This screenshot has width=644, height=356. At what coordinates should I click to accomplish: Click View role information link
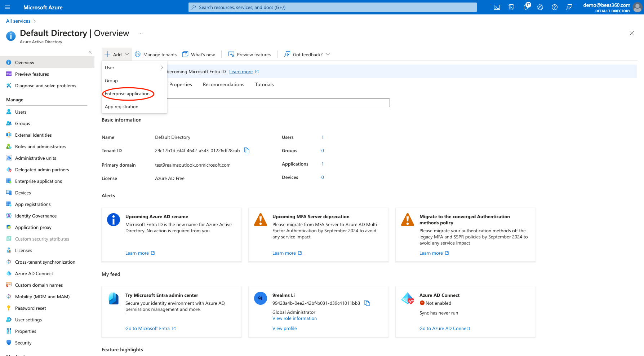tap(294, 318)
